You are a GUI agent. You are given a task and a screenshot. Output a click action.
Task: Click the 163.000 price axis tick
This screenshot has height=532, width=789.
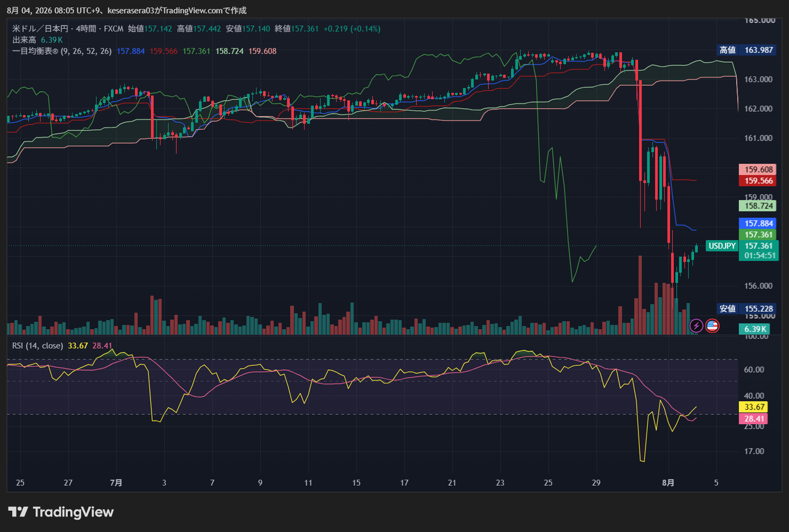(x=759, y=80)
